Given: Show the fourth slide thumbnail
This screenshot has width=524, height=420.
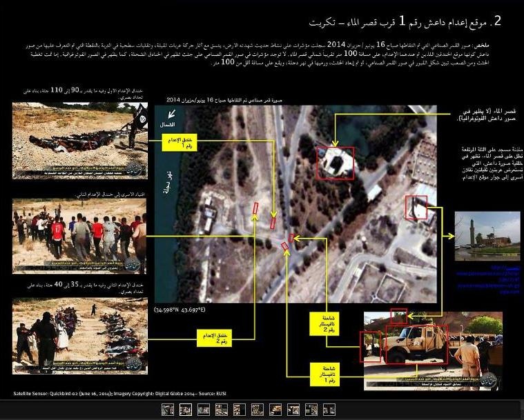Looking at the screenshot, I should 221,409.
